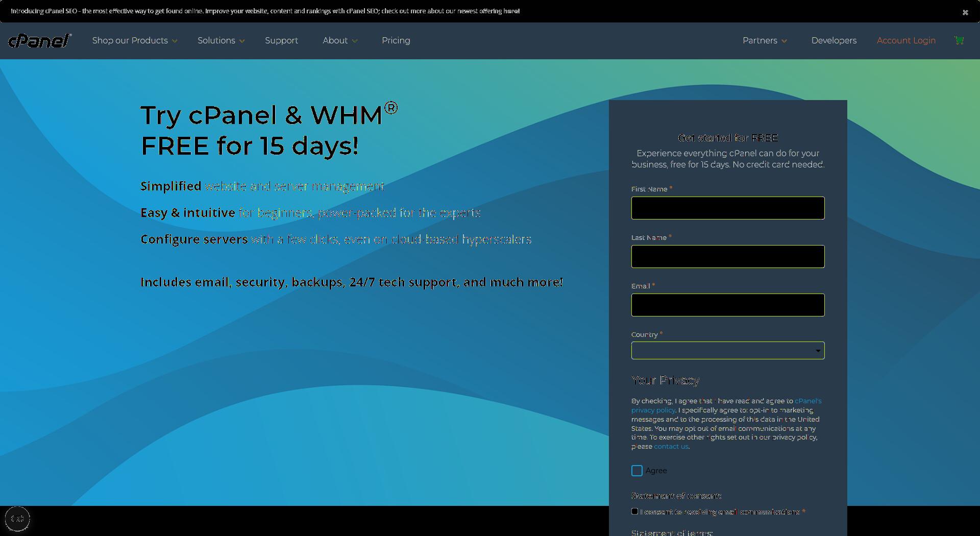The height and width of the screenshot is (536, 980).
Task: Open Account Login link
Action: pyautogui.click(x=906, y=40)
